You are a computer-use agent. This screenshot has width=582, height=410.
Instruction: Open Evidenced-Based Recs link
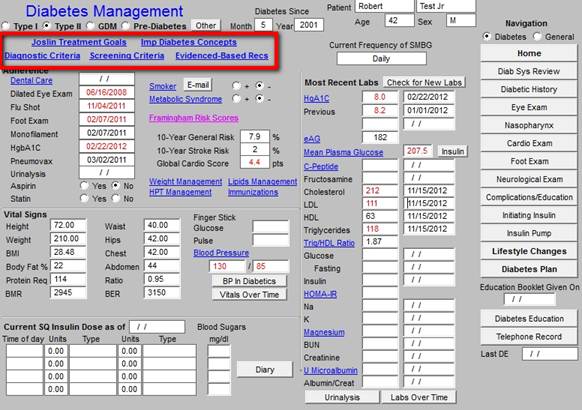(222, 56)
